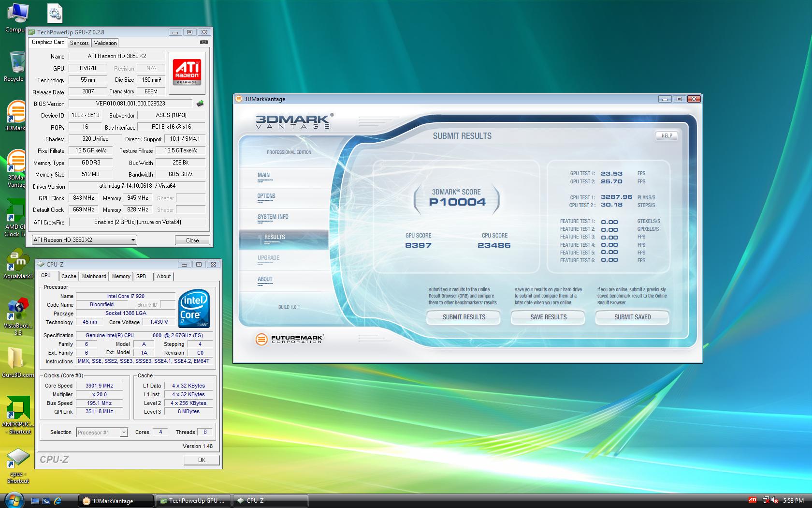Click the BIOS save chip icon in GPU-Z
Screen dimensions: 812x508
(x=200, y=103)
